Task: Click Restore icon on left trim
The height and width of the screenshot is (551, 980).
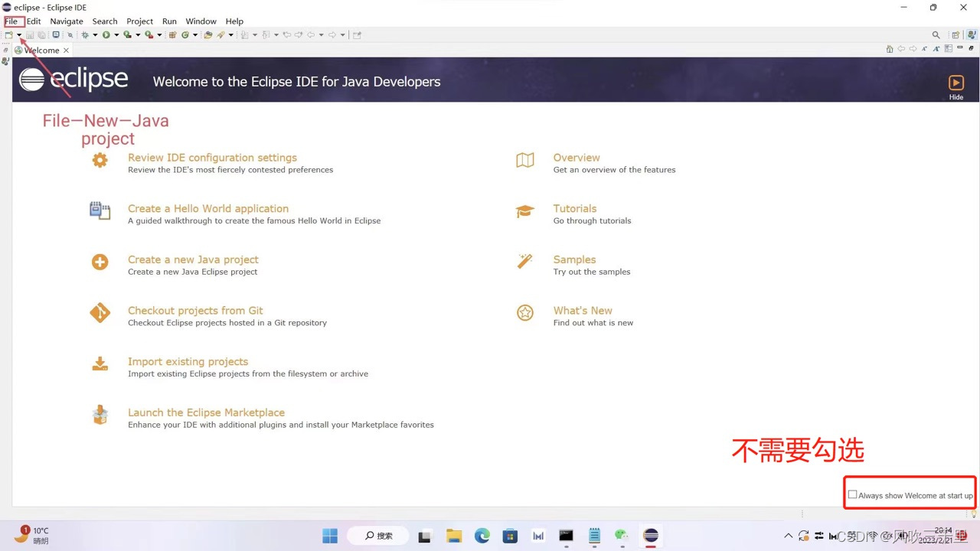Action: 5,50
